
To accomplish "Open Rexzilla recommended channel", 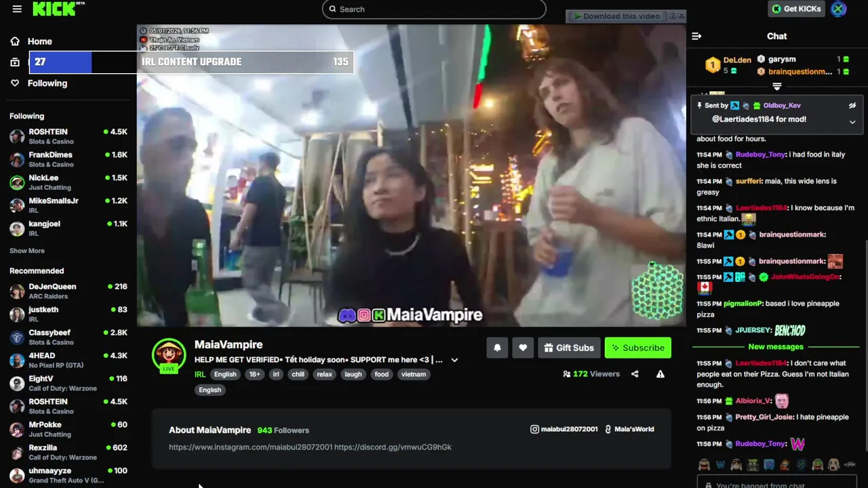I will point(68,453).
